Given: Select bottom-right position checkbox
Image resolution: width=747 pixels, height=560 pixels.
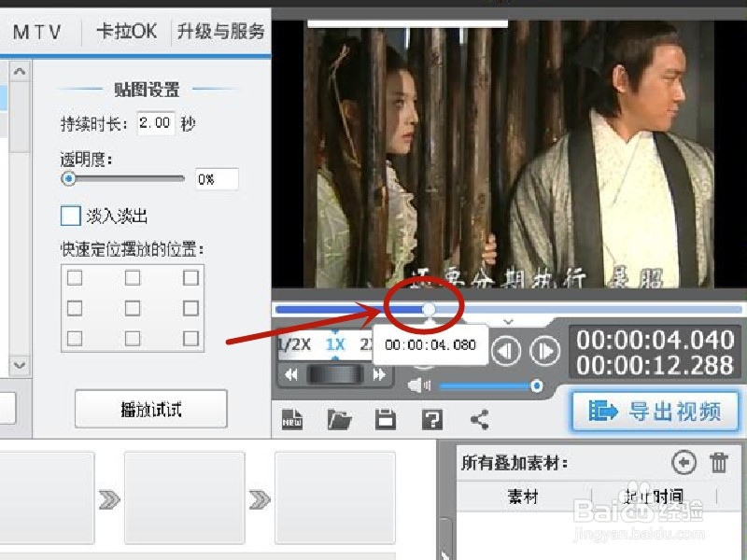Looking at the screenshot, I should (x=191, y=339).
